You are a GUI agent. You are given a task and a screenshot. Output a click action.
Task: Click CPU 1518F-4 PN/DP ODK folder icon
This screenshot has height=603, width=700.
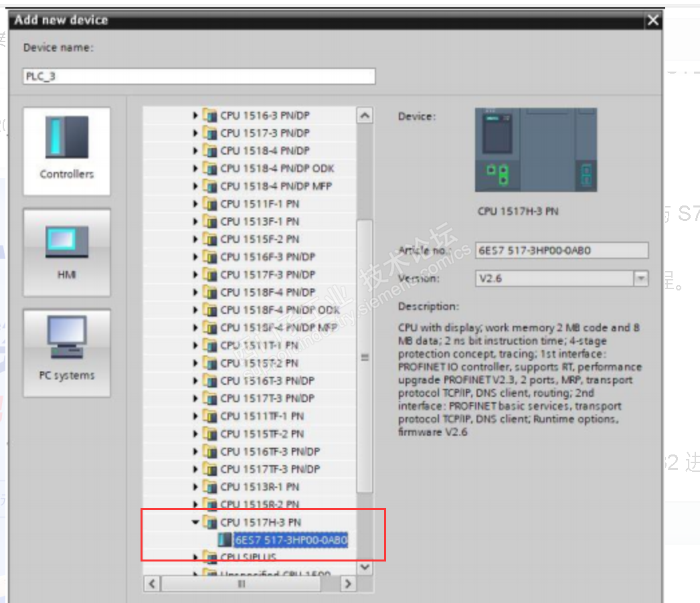pyautogui.click(x=210, y=310)
